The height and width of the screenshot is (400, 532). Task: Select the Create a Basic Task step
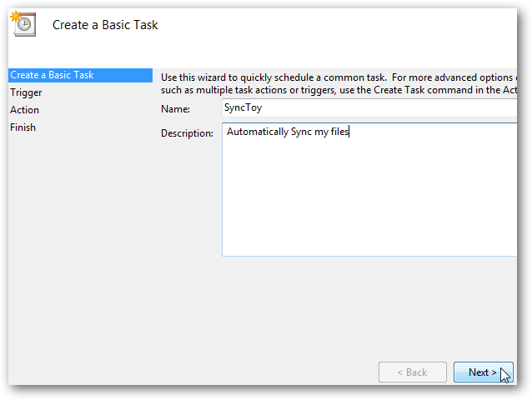(x=80, y=75)
